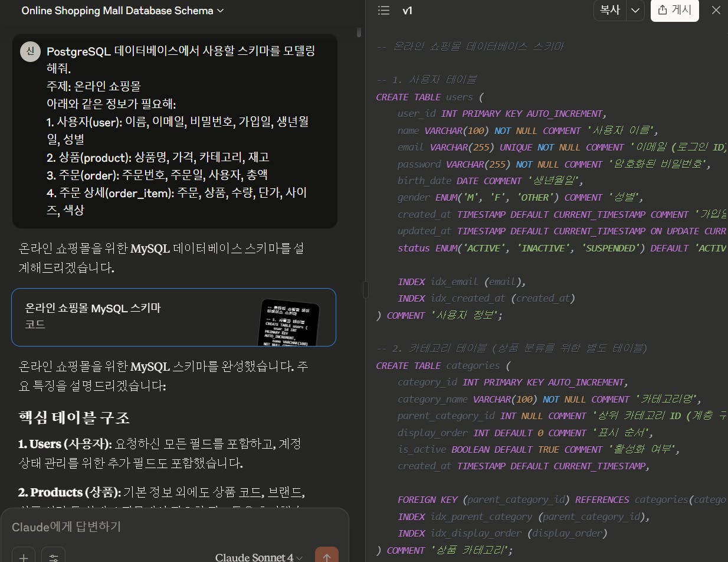Open the 온라인 쇼핑몰 MySQL 스키마 artifact card
Image resolution: width=728 pixels, height=562 pixels.
(174, 317)
